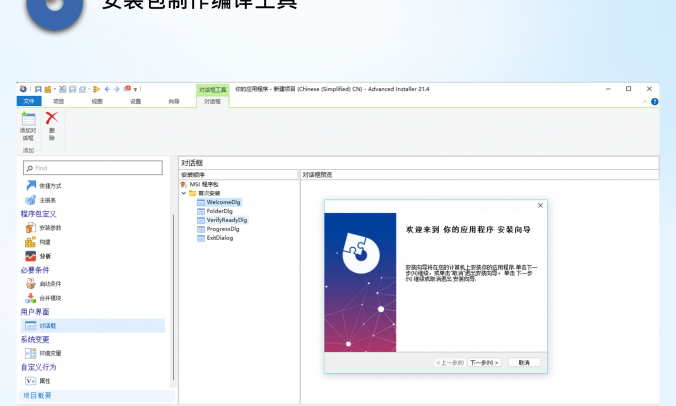Click the 程序包定义 section header

[x=38, y=214]
